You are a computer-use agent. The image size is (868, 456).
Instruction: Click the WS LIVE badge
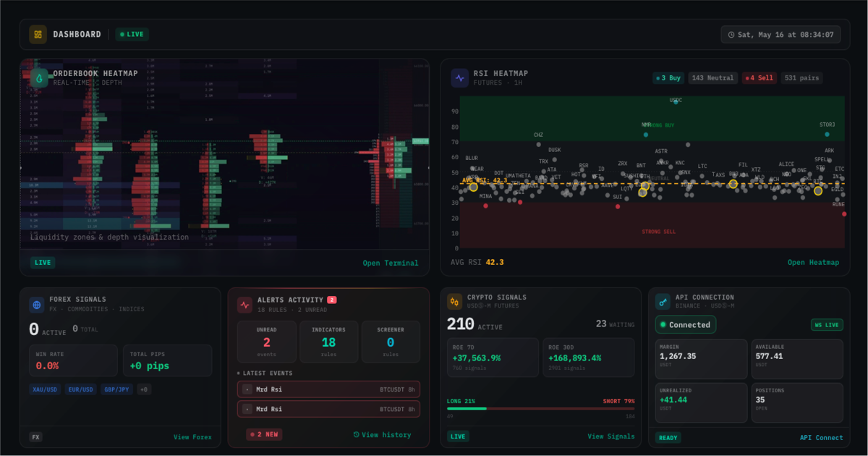coord(827,325)
